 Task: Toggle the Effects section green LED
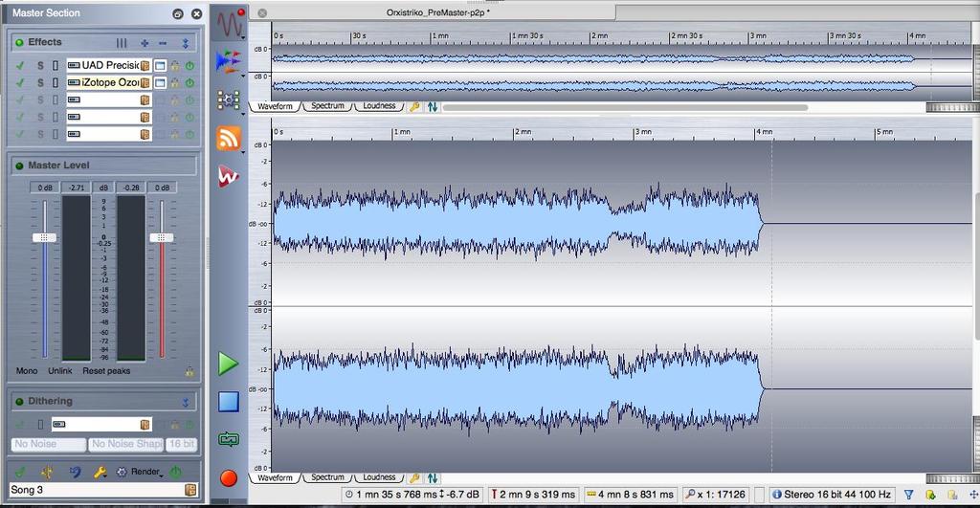tap(19, 42)
